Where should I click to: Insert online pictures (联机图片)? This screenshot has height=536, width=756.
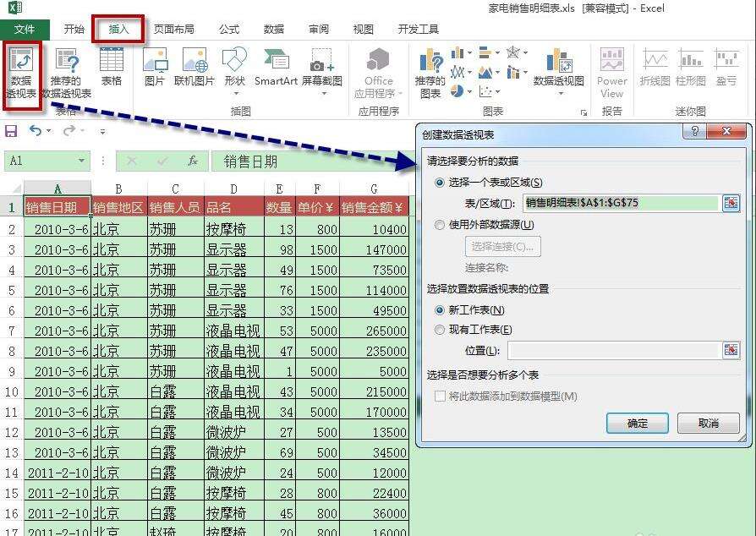194,67
